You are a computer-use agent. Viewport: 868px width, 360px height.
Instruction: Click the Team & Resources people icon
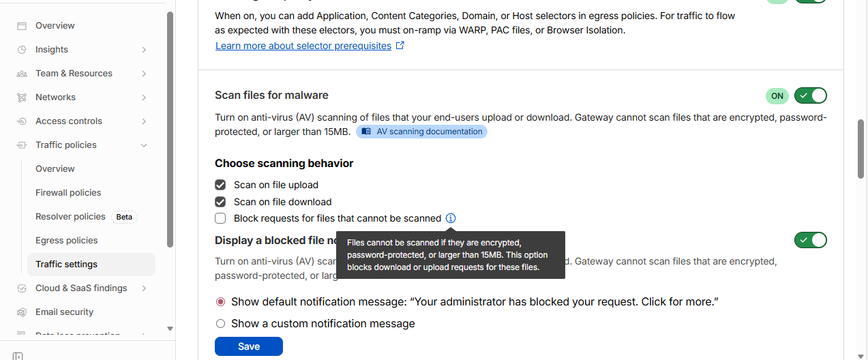click(22, 74)
